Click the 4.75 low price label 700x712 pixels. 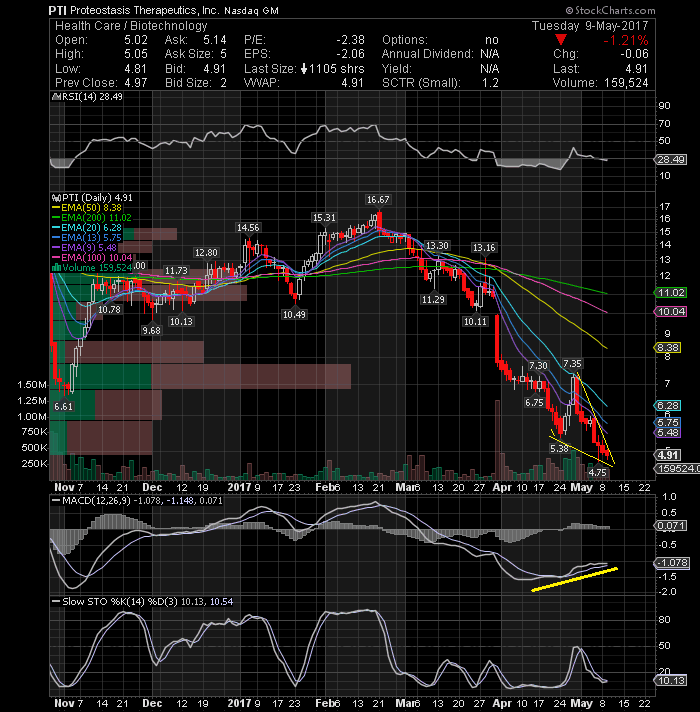point(597,472)
